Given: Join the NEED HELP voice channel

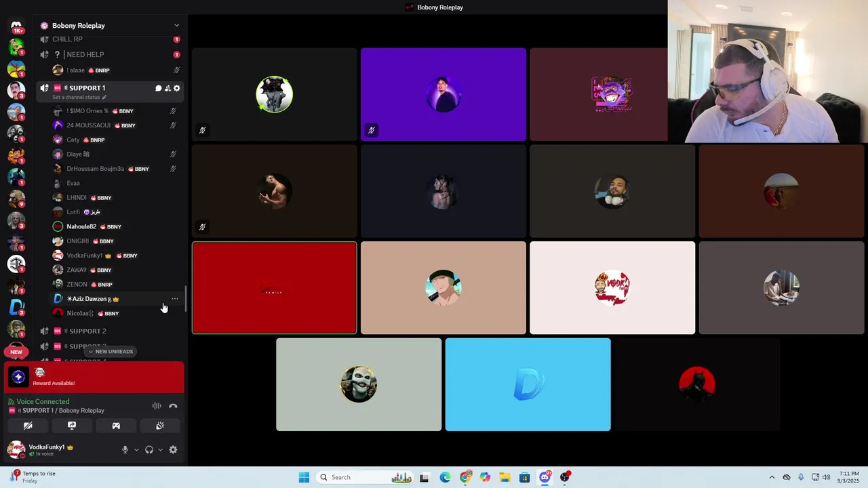Looking at the screenshot, I should tap(110, 54).
